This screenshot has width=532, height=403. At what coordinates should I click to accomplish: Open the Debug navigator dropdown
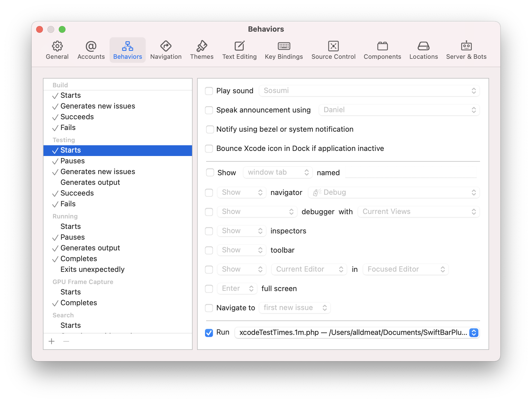click(x=394, y=192)
